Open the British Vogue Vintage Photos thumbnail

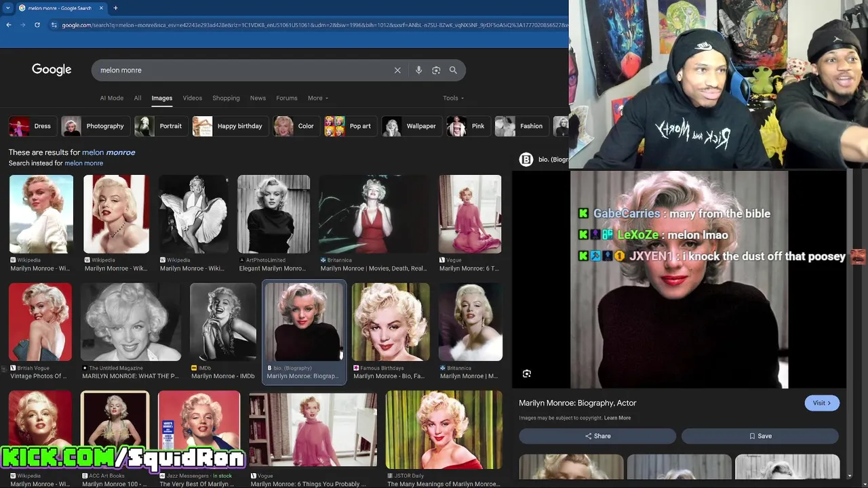click(x=40, y=322)
